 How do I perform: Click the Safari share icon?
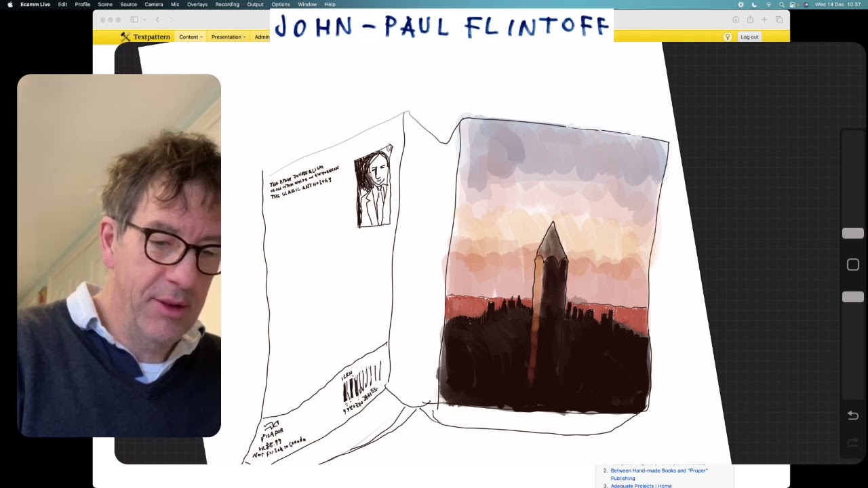pyautogui.click(x=750, y=20)
